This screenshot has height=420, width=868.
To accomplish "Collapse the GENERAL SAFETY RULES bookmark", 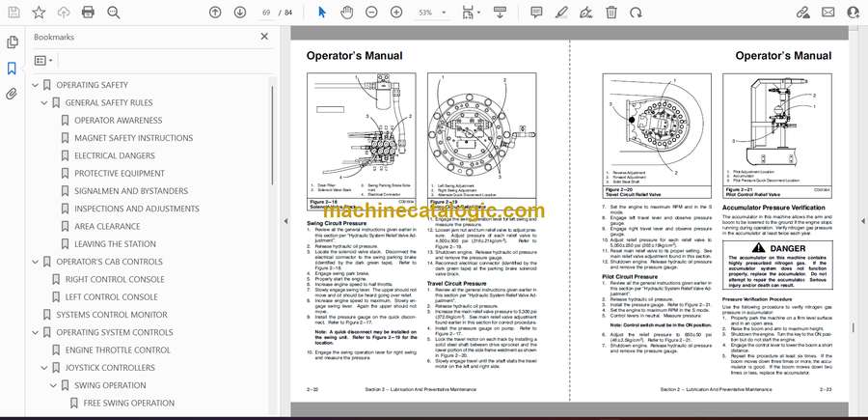I will [44, 103].
